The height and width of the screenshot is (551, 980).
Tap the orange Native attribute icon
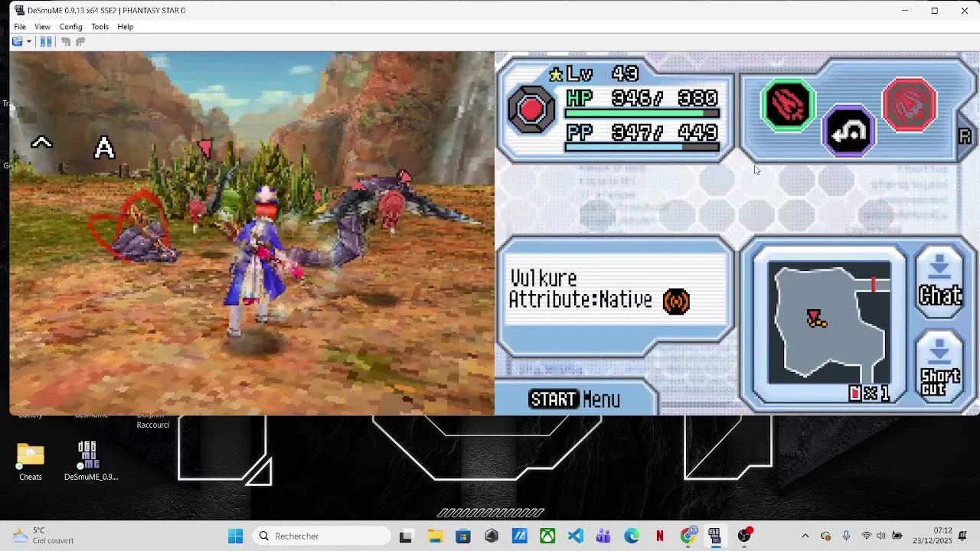pos(676,302)
